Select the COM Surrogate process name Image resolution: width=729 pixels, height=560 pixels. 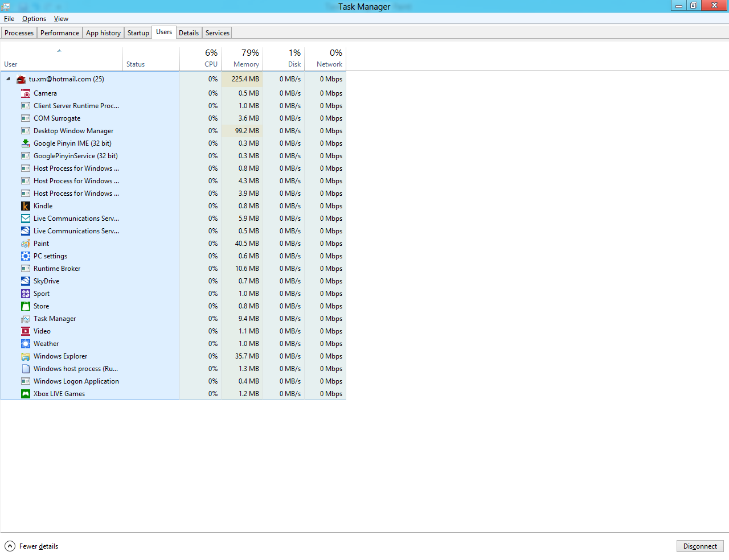(57, 118)
